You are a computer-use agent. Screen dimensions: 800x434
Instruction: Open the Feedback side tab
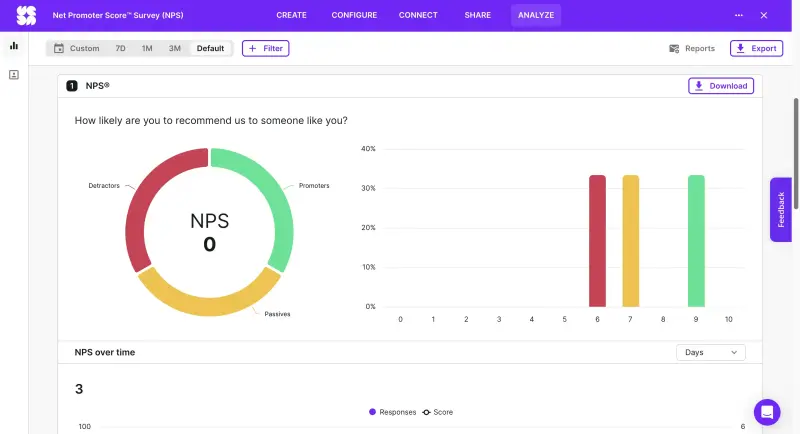781,210
